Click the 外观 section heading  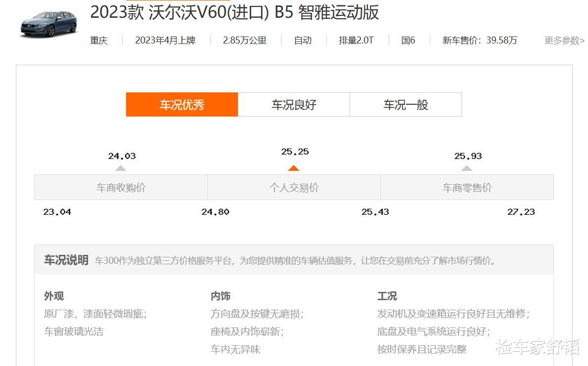click(54, 296)
